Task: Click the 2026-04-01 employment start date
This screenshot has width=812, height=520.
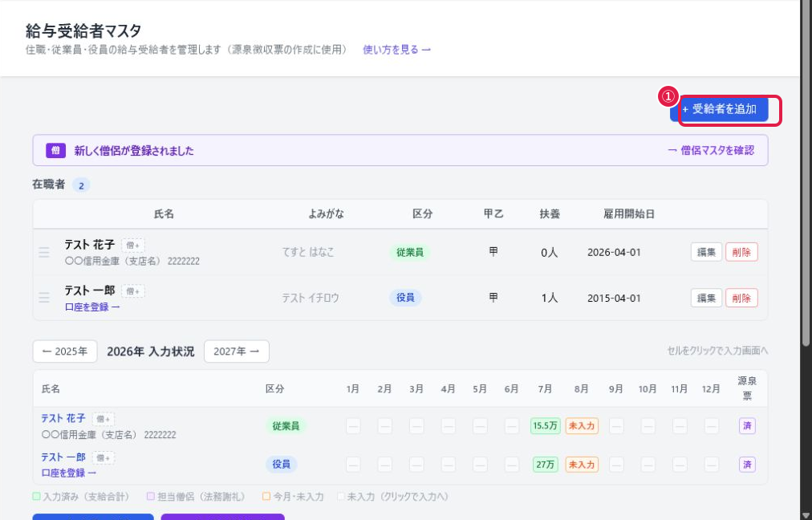Action: tap(614, 252)
